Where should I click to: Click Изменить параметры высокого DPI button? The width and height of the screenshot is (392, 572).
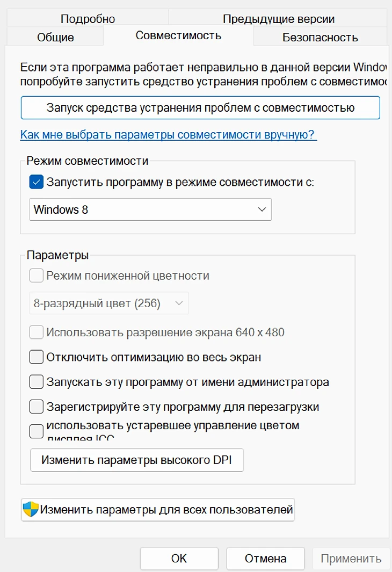137,460
